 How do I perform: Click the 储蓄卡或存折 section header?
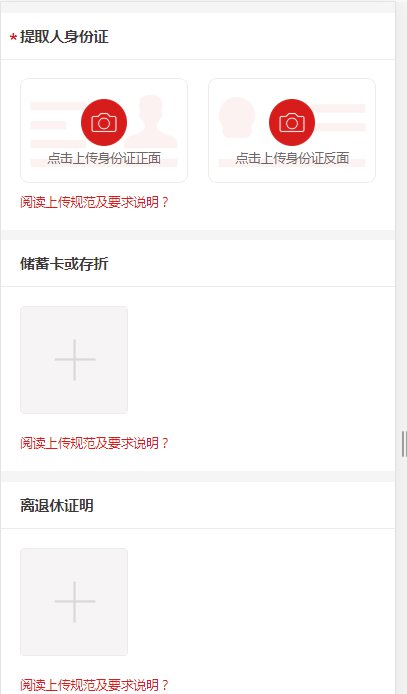point(64,264)
